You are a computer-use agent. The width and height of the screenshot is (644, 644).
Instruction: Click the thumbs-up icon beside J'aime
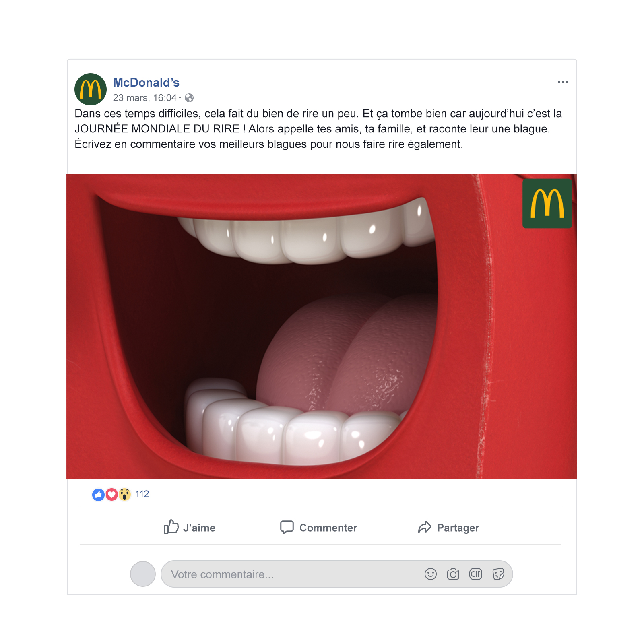[171, 526]
